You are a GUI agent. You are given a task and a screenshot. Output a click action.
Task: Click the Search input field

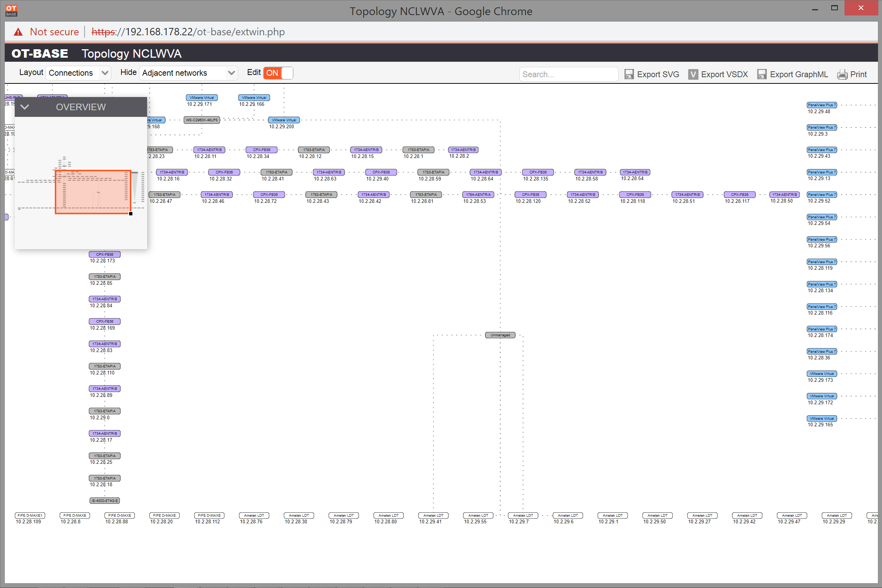568,74
